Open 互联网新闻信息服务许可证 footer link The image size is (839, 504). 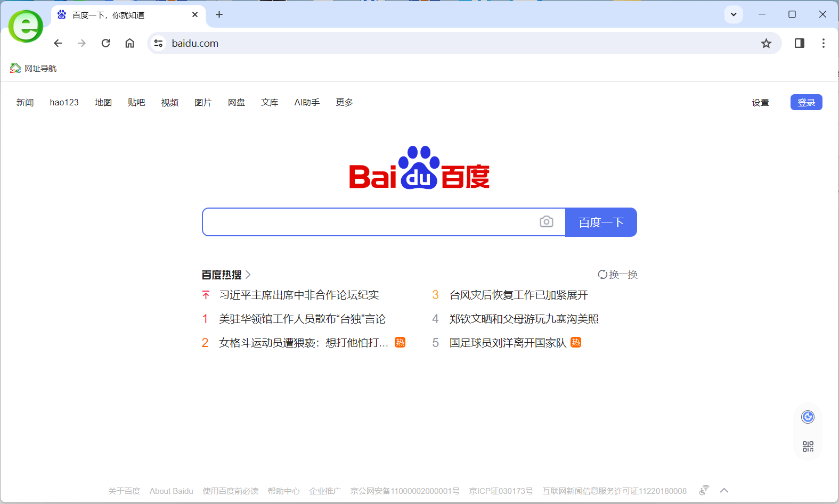[615, 491]
